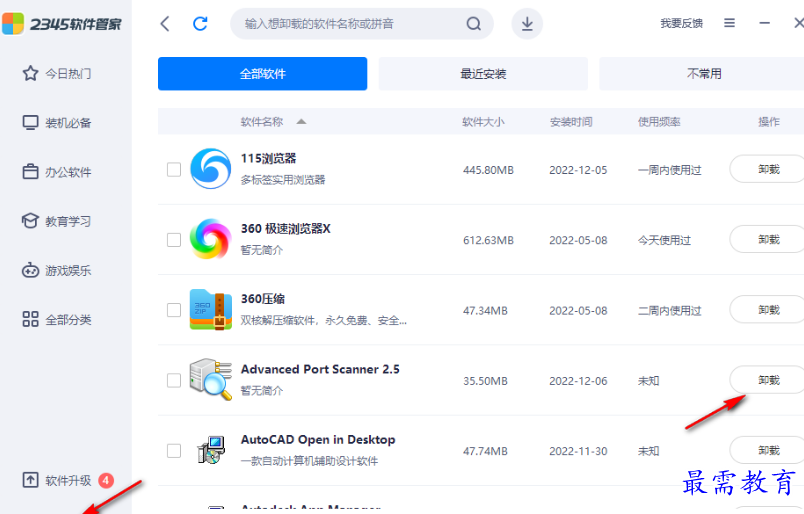Screen dimensions: 804x514
Task: Click the 2022-12-06 install date
Action: (x=578, y=381)
